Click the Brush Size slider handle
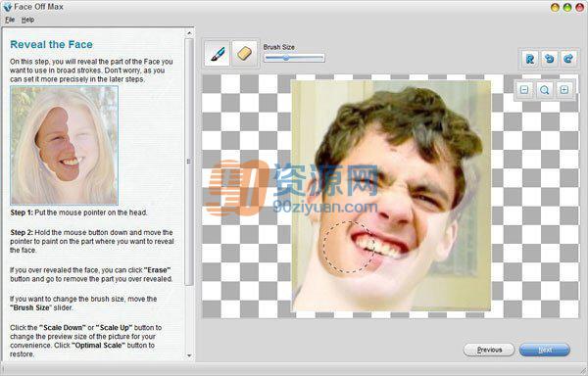This screenshot has width=588, height=376. [x=286, y=58]
